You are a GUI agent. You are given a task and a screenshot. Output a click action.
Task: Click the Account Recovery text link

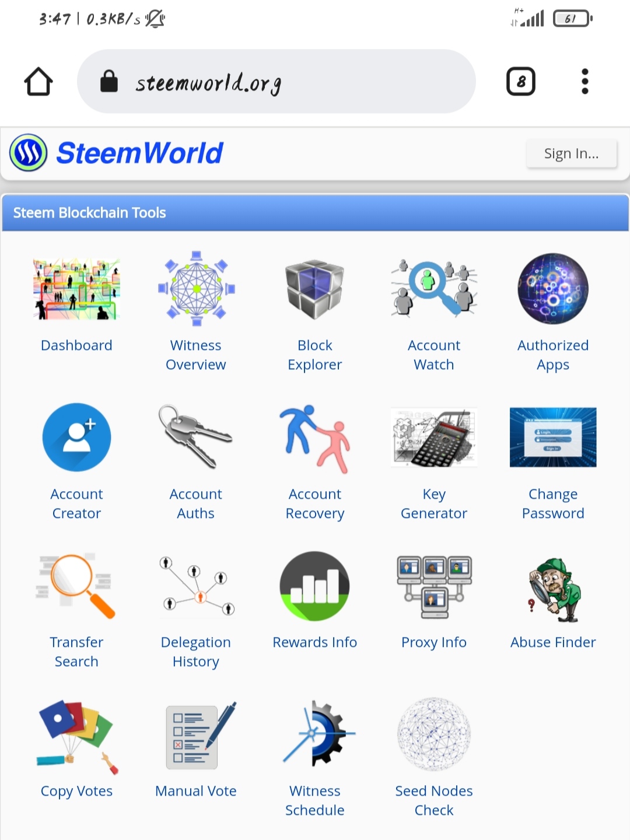[315, 503]
